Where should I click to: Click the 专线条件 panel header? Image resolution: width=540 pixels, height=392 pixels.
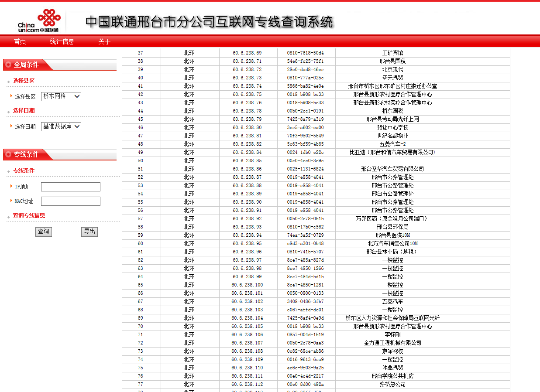point(60,154)
